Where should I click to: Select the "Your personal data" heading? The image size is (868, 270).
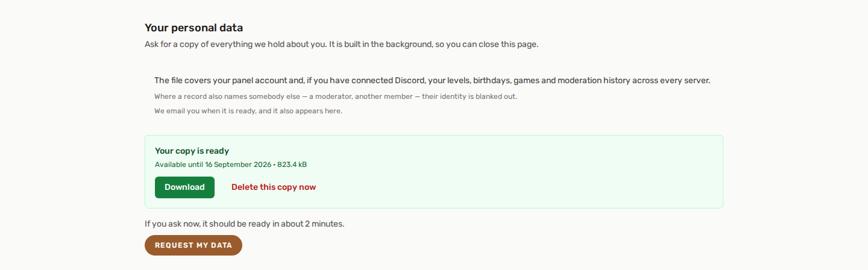(193, 28)
